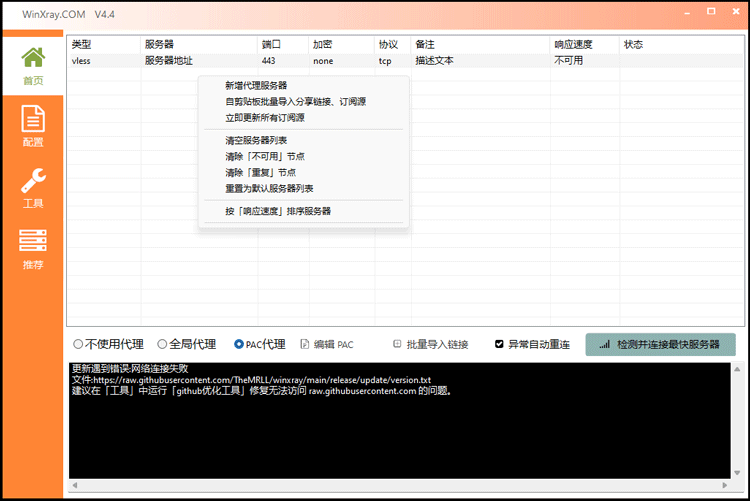Screen dimensions: 750x501
Task: Select the vless cell in server row
Action: click(104, 61)
